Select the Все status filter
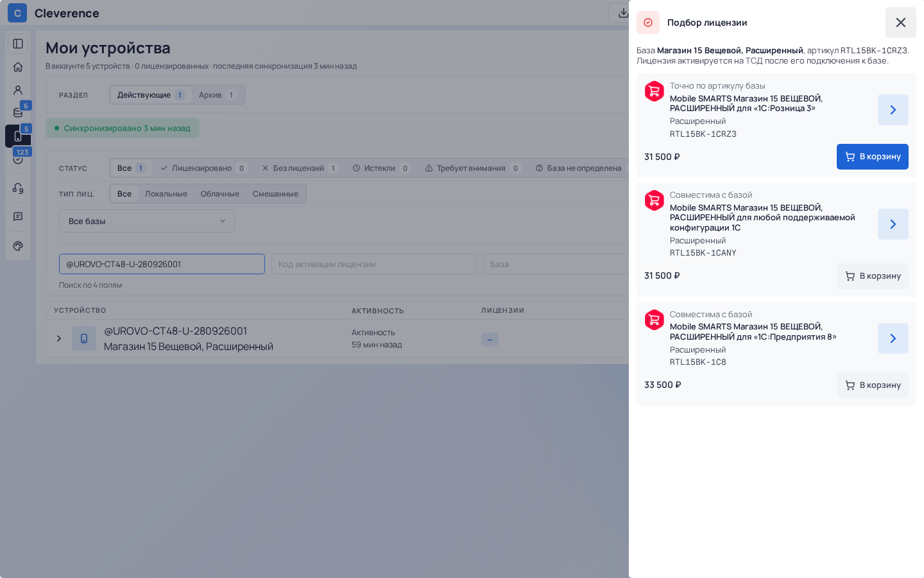 click(x=132, y=168)
